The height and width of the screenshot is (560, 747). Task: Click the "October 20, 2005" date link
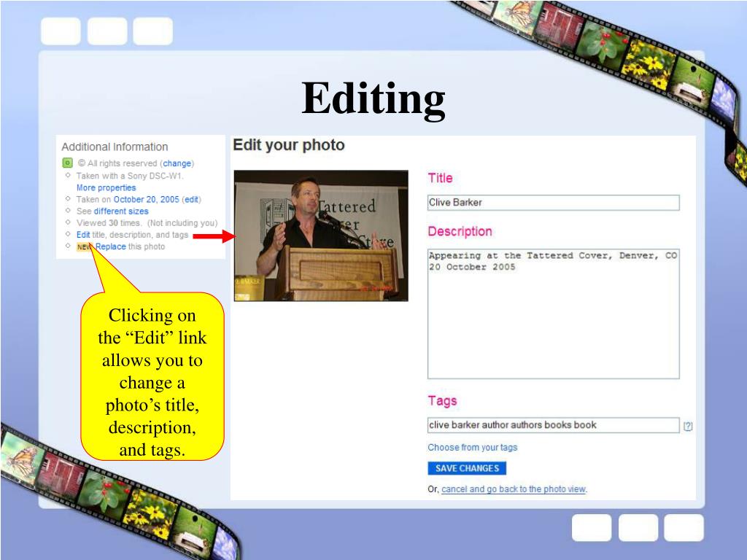pos(146,200)
